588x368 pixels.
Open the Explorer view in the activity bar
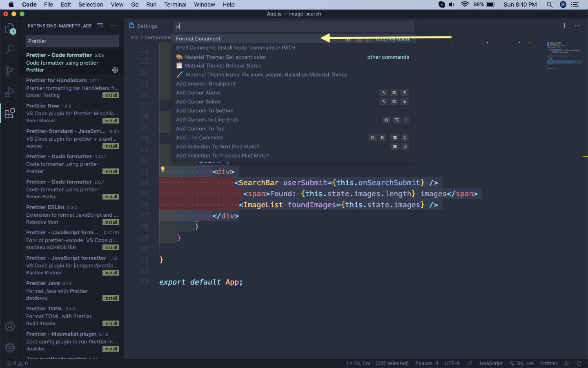point(10,29)
